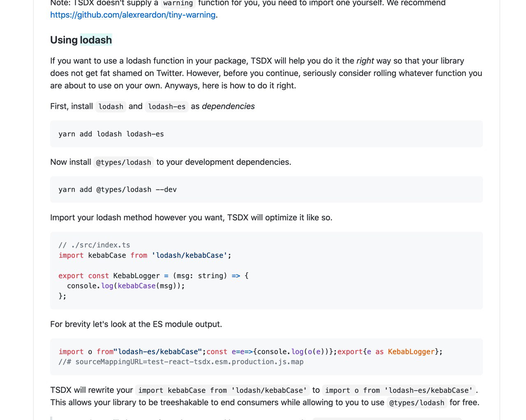Click the highlighted word 'lodash' in heading

[96, 40]
